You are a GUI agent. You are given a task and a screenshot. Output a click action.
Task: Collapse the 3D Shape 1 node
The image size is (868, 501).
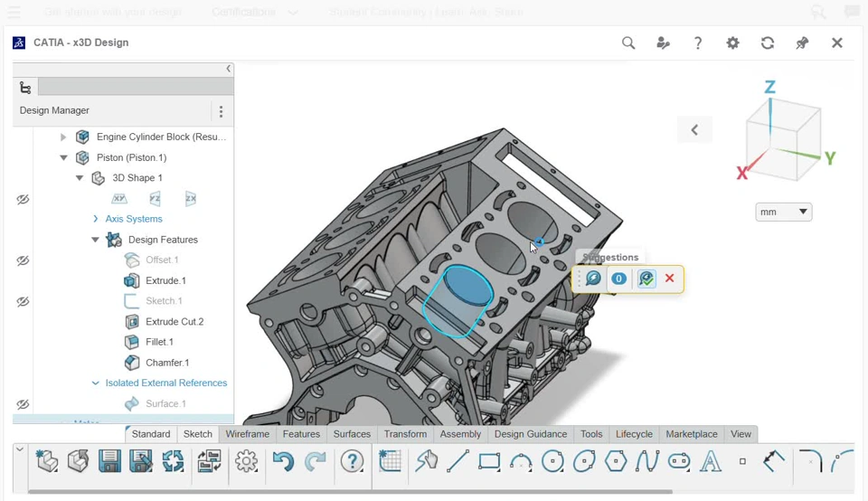click(80, 178)
